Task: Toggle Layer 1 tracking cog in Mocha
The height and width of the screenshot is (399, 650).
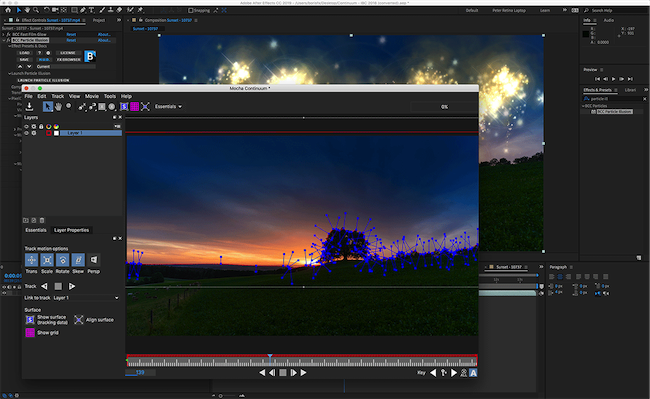Action: click(34, 133)
